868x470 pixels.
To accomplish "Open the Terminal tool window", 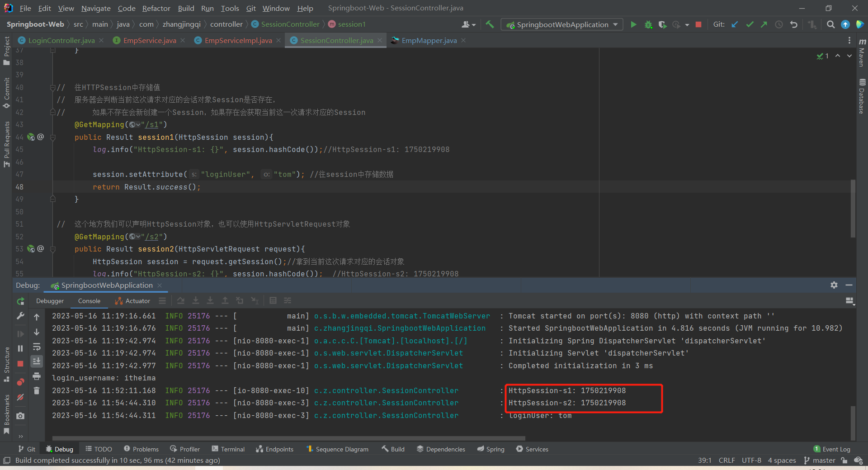I will coord(228,449).
